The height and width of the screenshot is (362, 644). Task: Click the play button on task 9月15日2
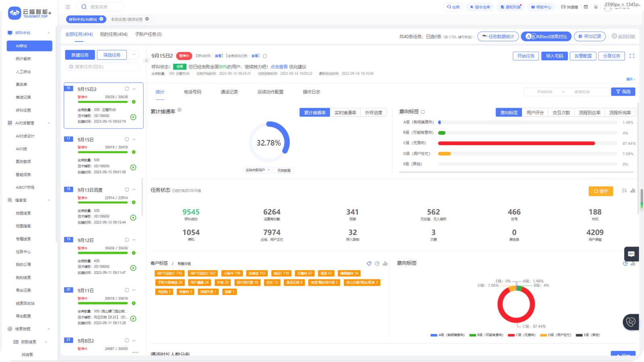tap(133, 117)
